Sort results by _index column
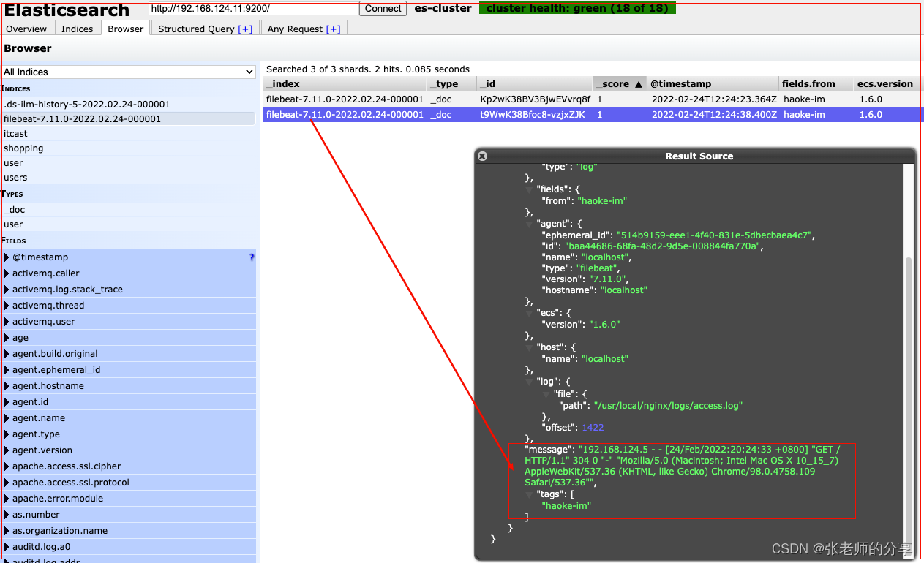 point(345,83)
